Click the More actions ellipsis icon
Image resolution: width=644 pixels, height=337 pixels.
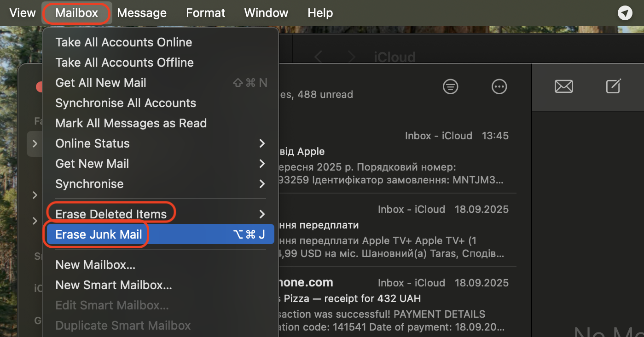499,86
